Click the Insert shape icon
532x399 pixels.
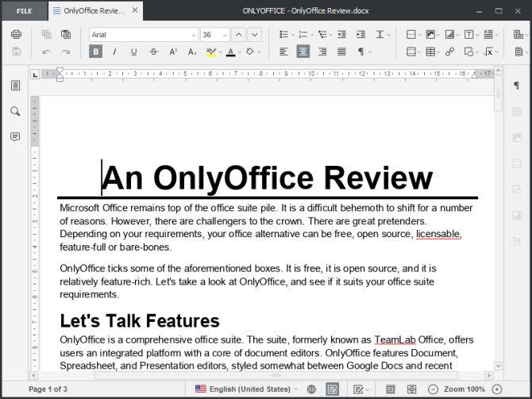[x=469, y=52]
